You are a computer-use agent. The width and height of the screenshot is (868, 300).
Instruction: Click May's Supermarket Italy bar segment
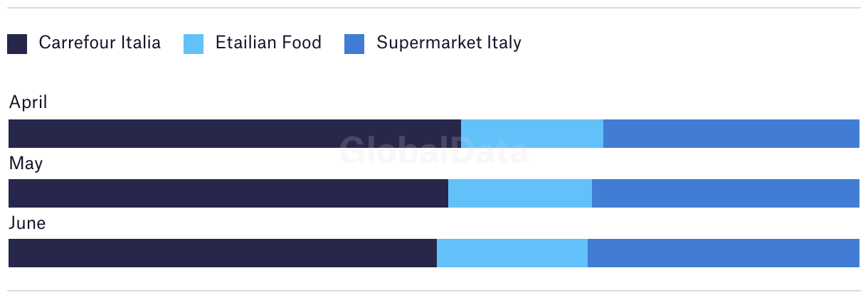pos(726,193)
